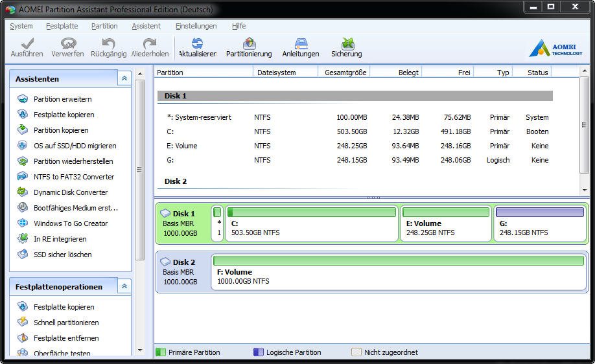The height and width of the screenshot is (364, 595).
Task: Click the SSD sicher löschen icon
Action: coord(23,255)
